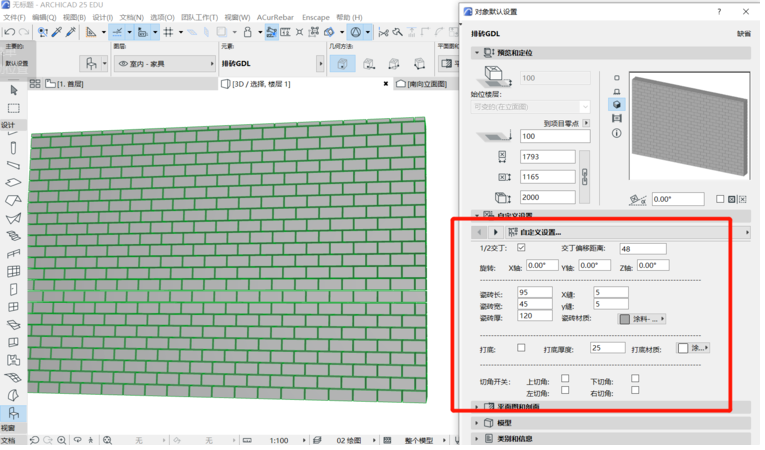The height and width of the screenshot is (450, 765).
Task: Select the Column tool in toolbox
Action: pyautogui.click(x=14, y=147)
